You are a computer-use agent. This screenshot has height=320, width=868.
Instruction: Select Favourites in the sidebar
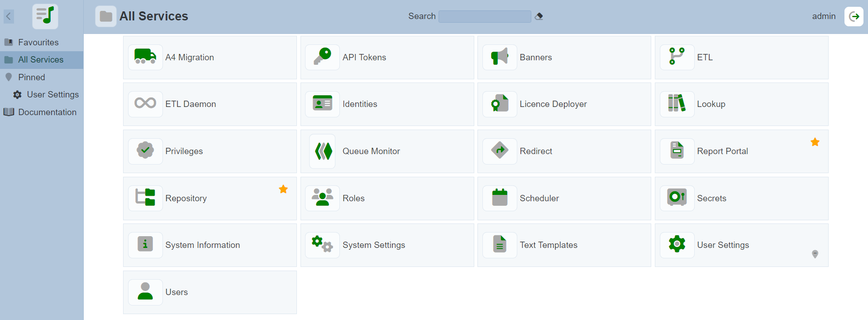[38, 42]
